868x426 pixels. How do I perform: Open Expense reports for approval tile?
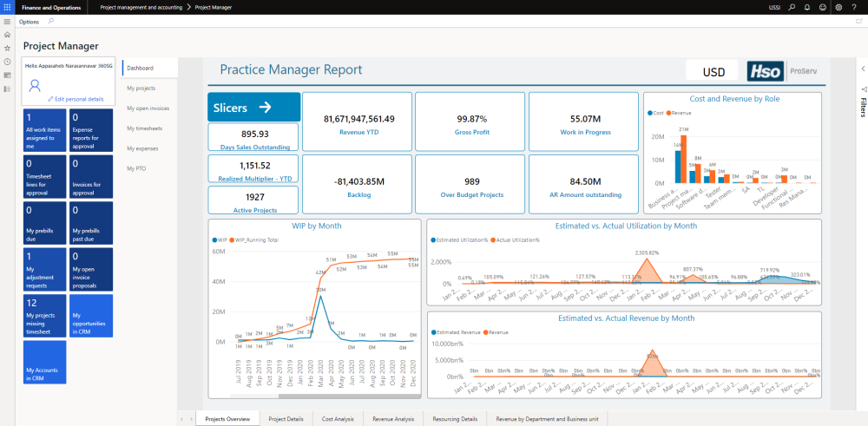coord(91,130)
